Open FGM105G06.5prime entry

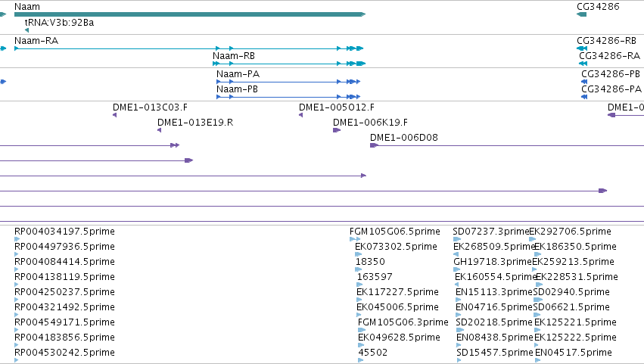pos(395,232)
